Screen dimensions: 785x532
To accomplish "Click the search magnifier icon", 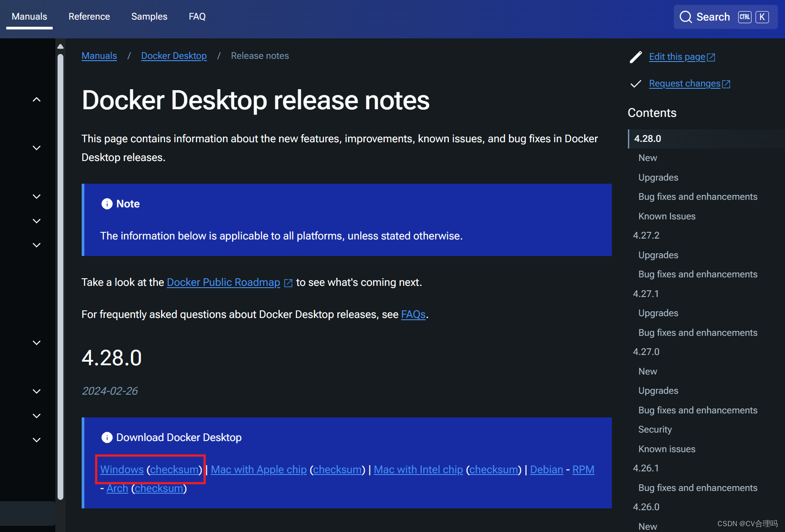I will pos(686,16).
